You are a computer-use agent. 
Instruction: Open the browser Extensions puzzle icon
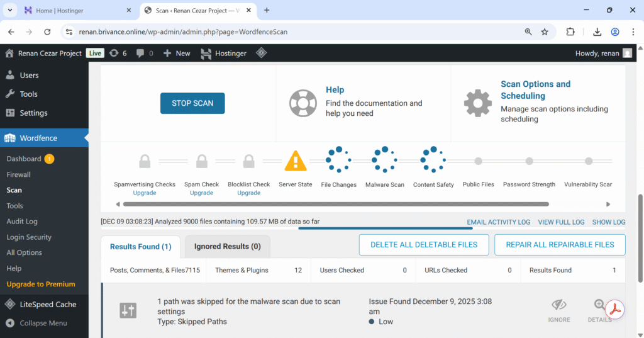click(570, 32)
